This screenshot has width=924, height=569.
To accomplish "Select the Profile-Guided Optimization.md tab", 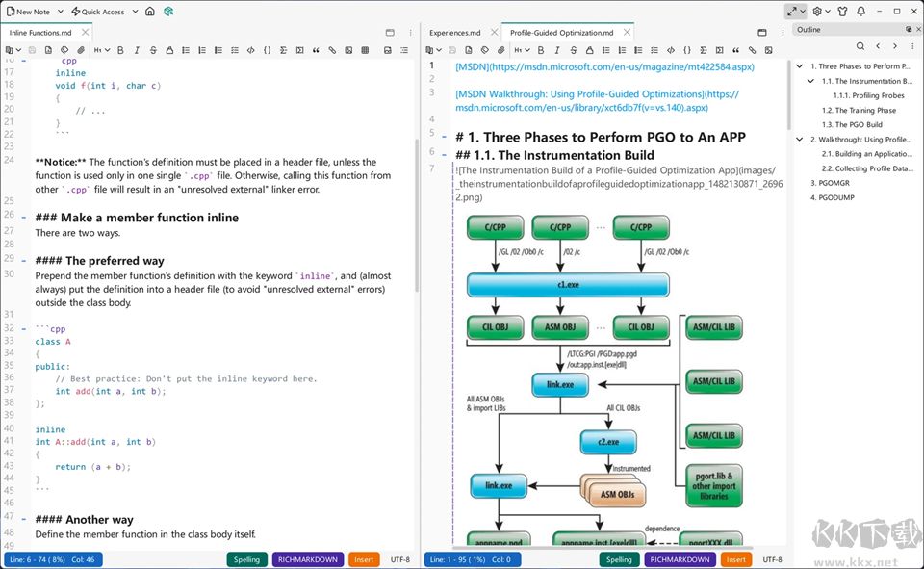I will coord(561,33).
